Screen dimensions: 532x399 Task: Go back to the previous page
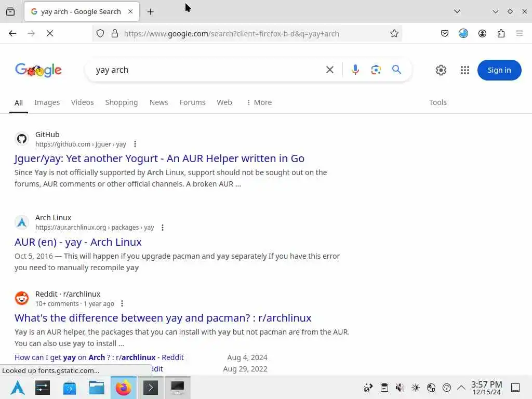pyautogui.click(x=12, y=33)
